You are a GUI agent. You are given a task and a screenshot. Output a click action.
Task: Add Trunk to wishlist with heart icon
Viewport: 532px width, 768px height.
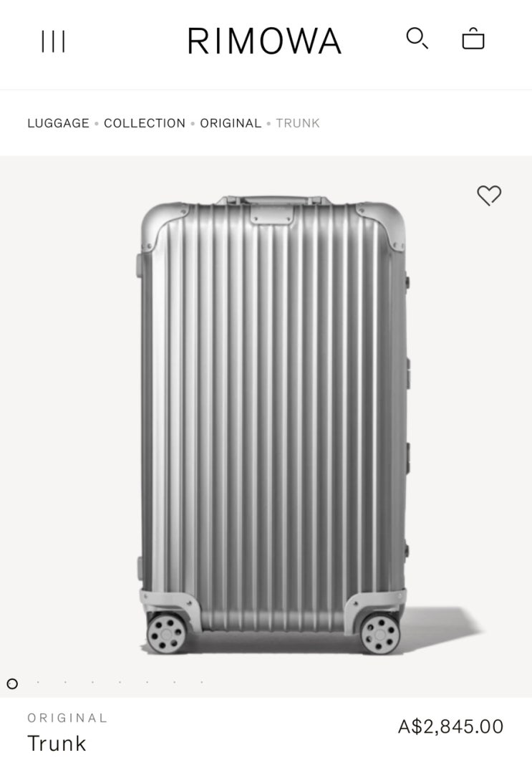tap(489, 195)
